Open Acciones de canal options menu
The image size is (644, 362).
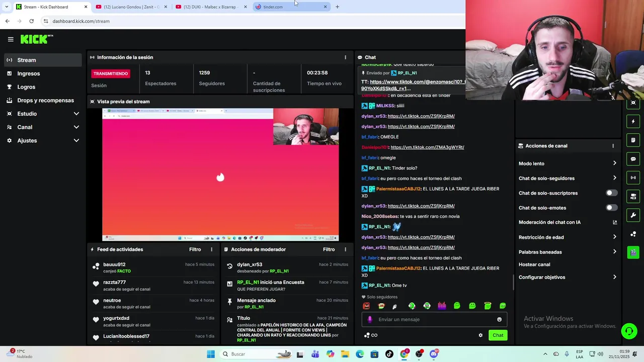point(613,146)
